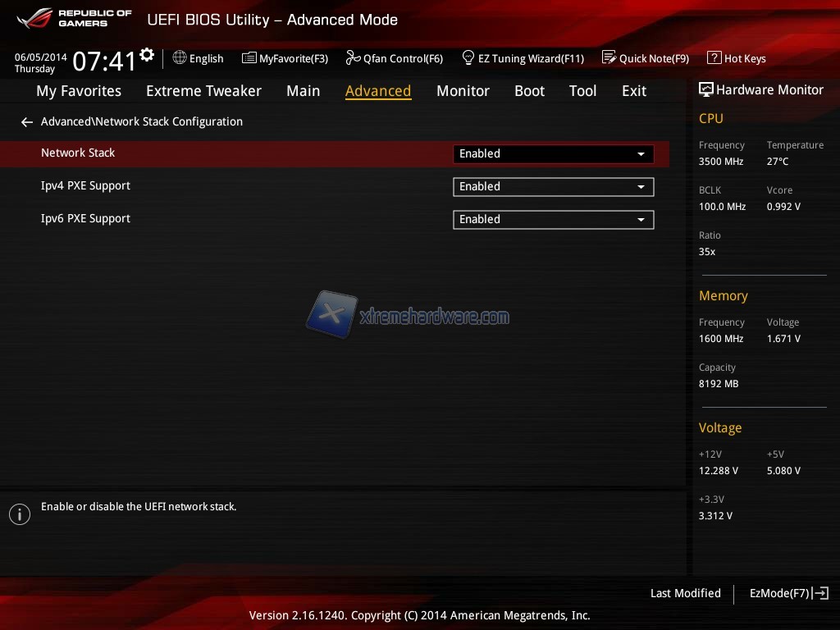Click the MyFavorite(F3) list icon
The height and width of the screenshot is (630, 840).
pos(249,58)
